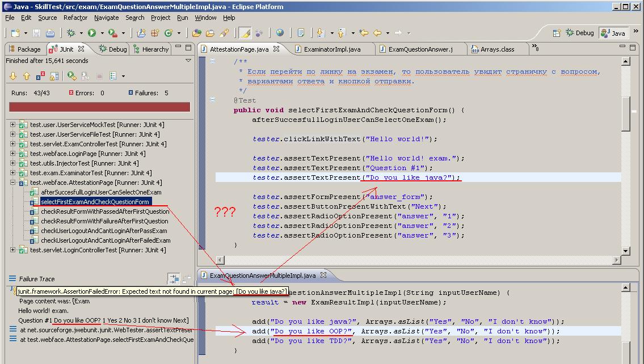Collapse the test.webface.AttestationPage test group
This screenshot has height=364, width=644.
click(12, 183)
